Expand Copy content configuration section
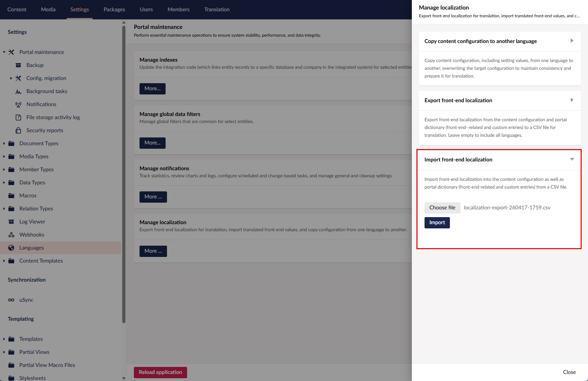Viewport: 588px width, 381px height. click(572, 41)
